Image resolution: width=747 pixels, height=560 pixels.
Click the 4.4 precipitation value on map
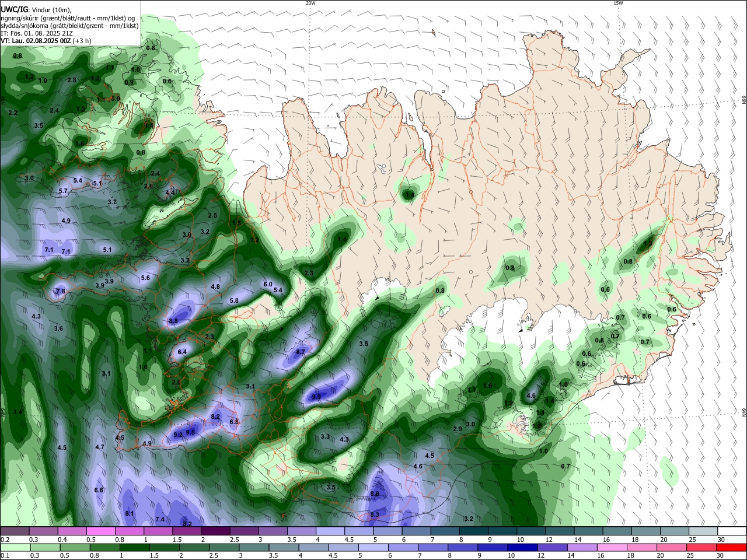pos(170,192)
